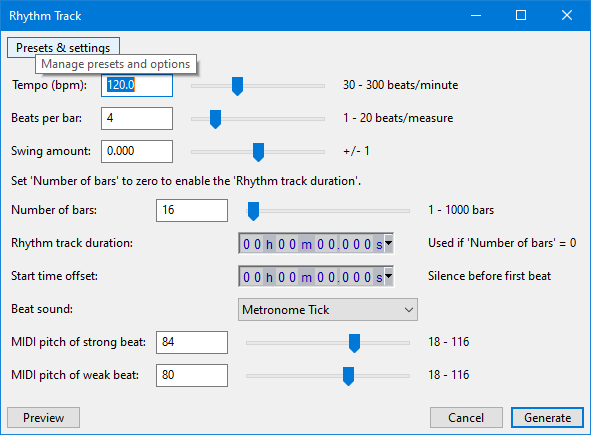Click MIDI pitch of strong beat field
591x435 pixels.
click(x=192, y=342)
